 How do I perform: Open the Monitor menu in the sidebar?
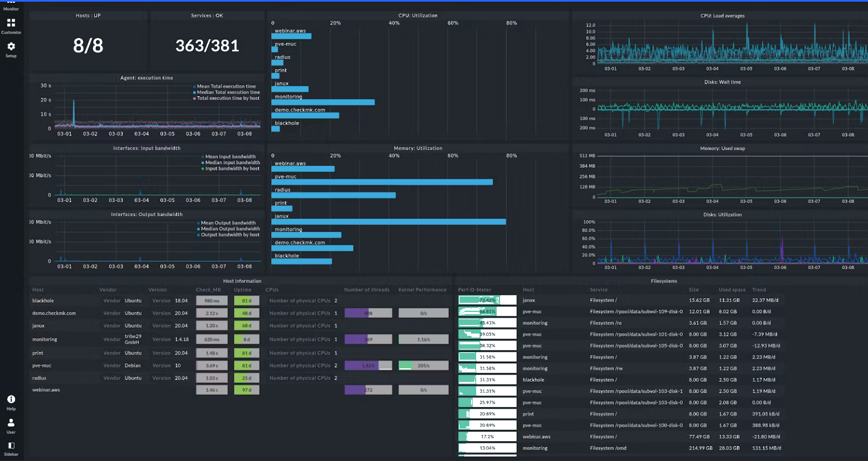pyautogui.click(x=11, y=6)
